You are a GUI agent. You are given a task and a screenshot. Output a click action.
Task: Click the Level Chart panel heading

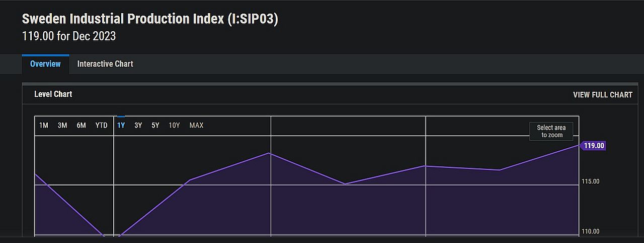[53, 94]
